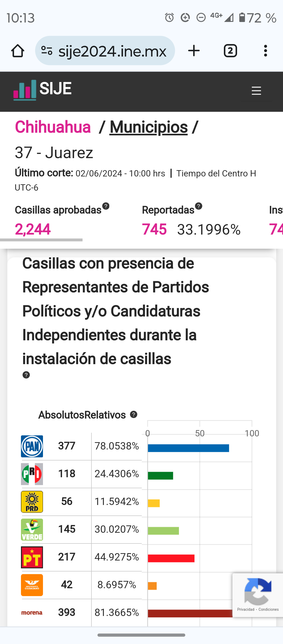This screenshot has width=283, height=644.
Task: Open the tab switcher showing 2 tabs
Action: point(230,51)
